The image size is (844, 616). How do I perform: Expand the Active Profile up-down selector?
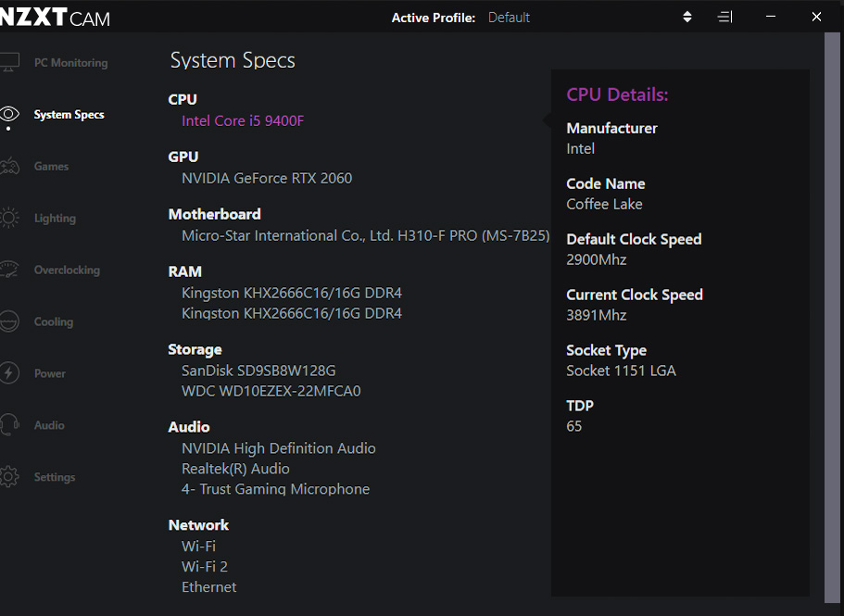tap(687, 18)
